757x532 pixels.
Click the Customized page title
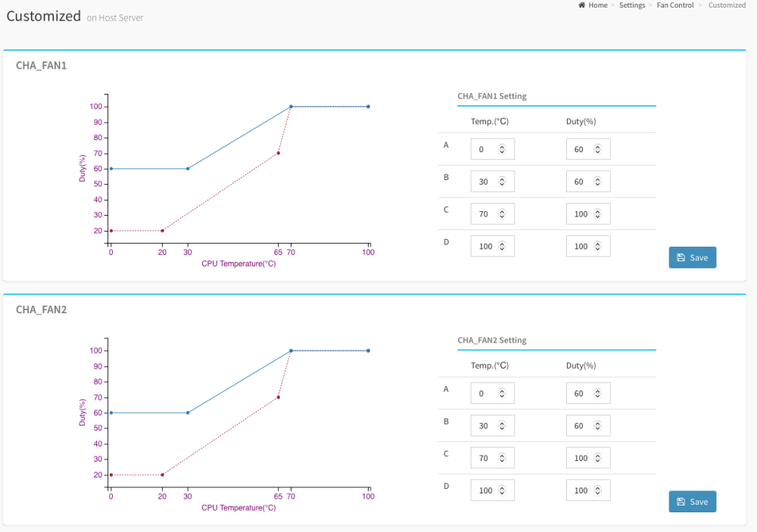(43, 16)
